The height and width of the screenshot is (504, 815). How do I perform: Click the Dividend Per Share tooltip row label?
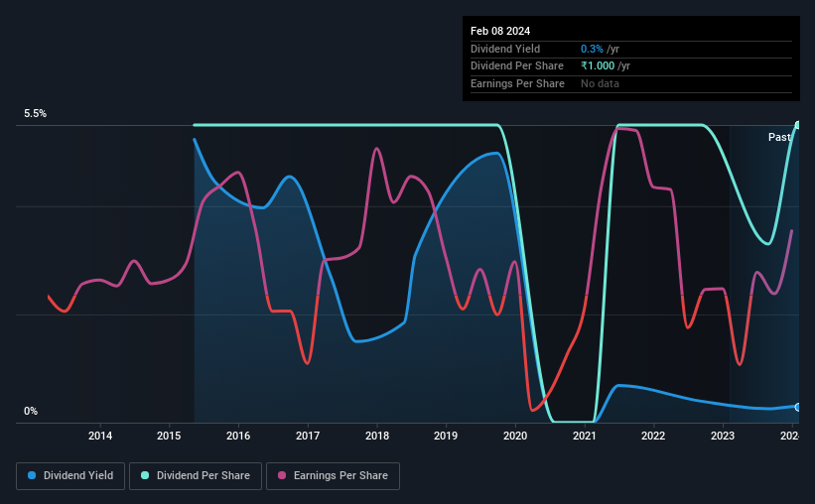(516, 66)
